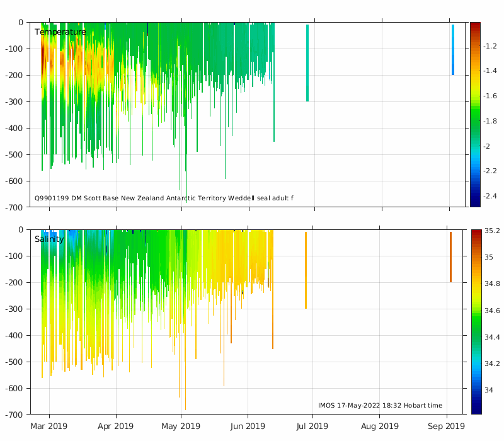The image size is (504, 441).
Task: Click the IMOS 17-May-2022 Hobart time stamp
Action: click(x=380, y=406)
